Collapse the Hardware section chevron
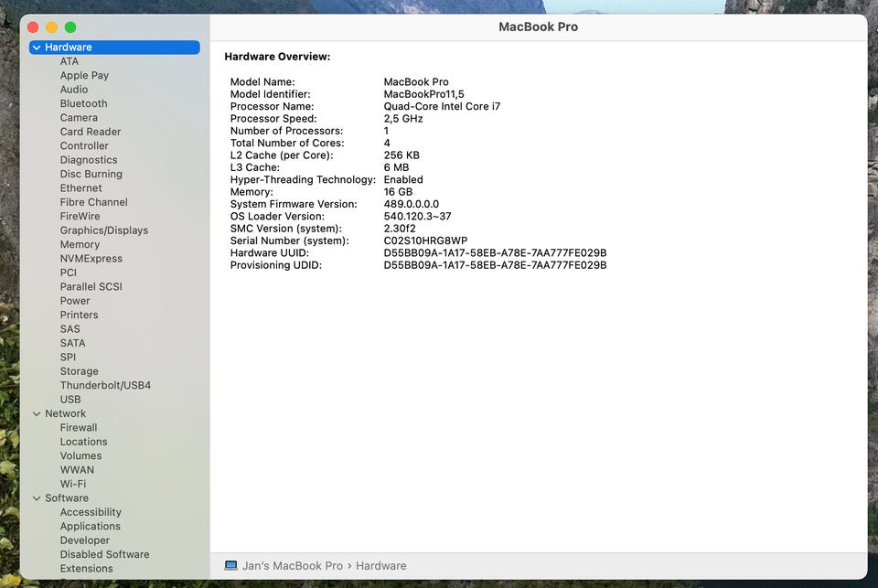Image resolution: width=878 pixels, height=588 pixels. click(37, 48)
